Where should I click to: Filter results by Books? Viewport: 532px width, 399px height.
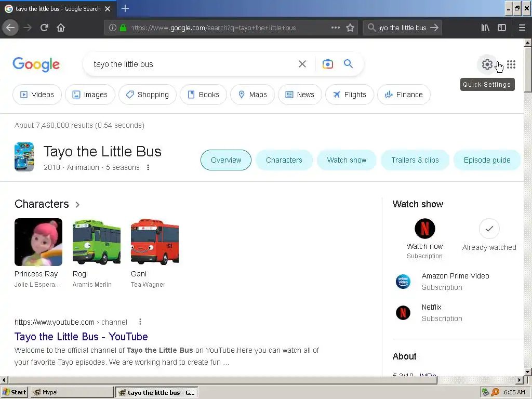tap(203, 95)
